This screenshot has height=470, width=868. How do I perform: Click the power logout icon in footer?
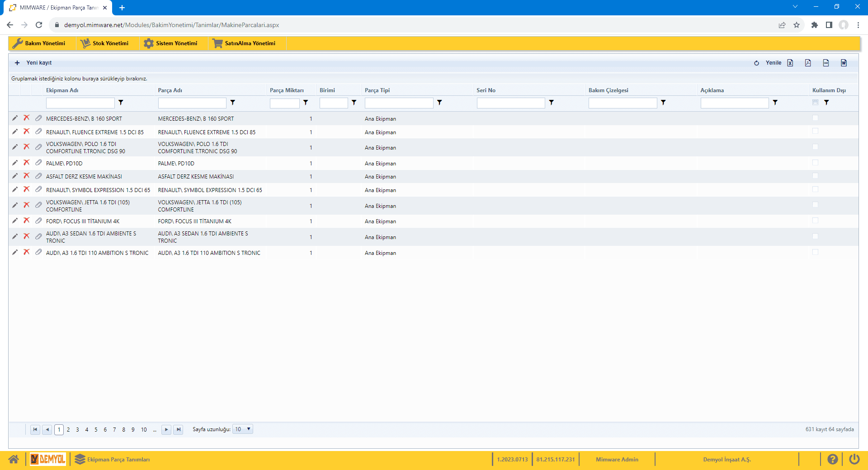pyautogui.click(x=854, y=459)
